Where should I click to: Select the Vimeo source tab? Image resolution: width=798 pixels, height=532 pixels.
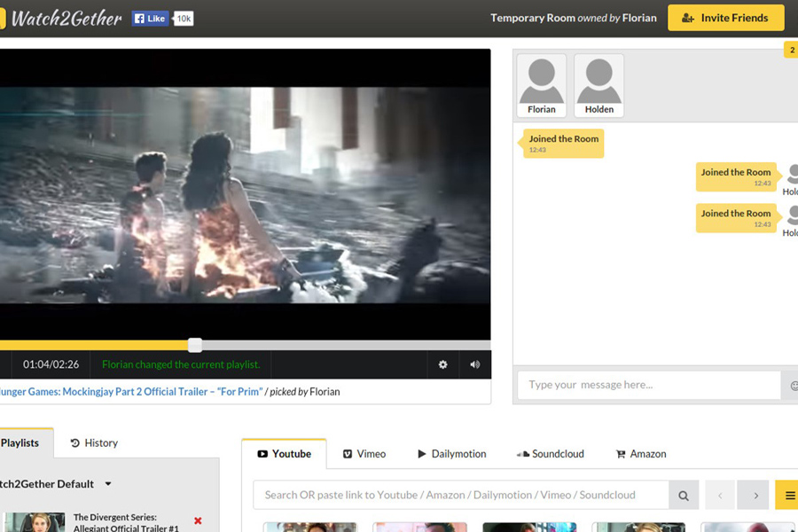click(x=364, y=454)
